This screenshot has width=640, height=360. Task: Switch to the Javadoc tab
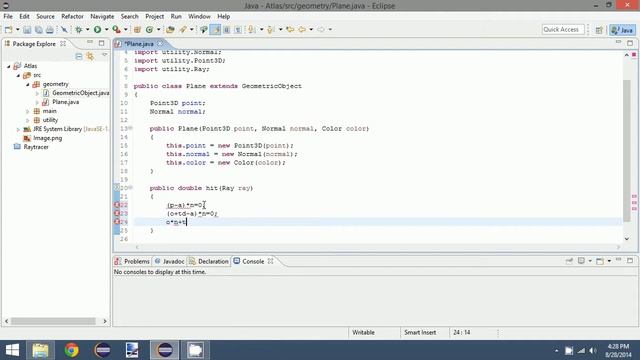click(x=169, y=261)
